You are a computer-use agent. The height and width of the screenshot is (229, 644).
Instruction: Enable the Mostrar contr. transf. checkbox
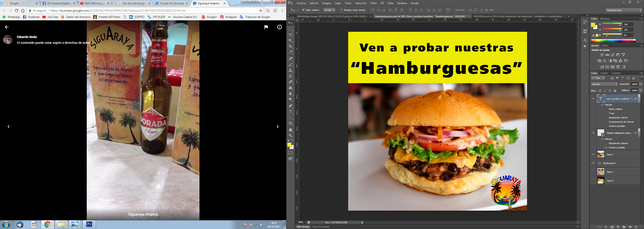coord(341,10)
